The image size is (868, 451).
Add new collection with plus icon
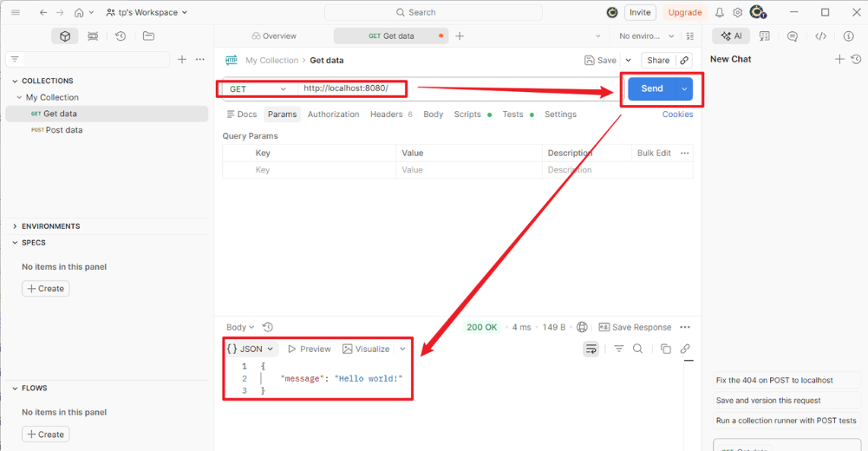[182, 59]
